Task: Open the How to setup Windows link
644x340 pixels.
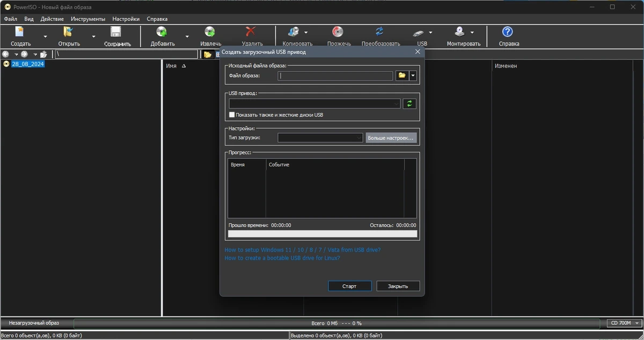Action: [303, 250]
